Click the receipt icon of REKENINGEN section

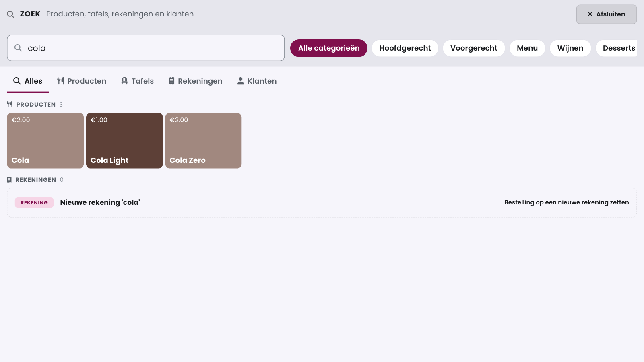pyautogui.click(x=9, y=179)
